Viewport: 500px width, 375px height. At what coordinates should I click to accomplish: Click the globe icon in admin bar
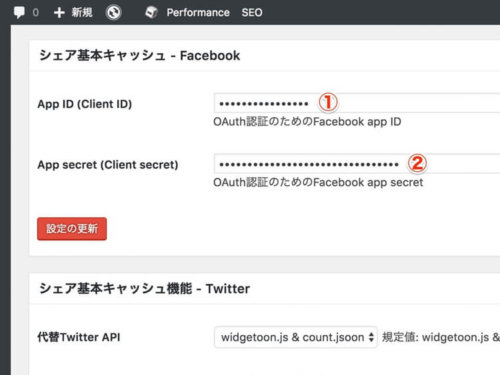point(113,13)
